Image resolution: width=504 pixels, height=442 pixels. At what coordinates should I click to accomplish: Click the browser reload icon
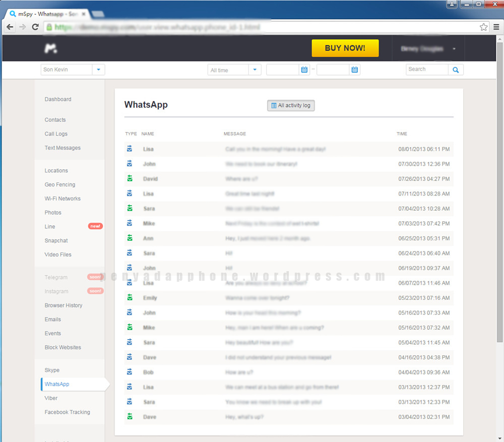point(35,27)
